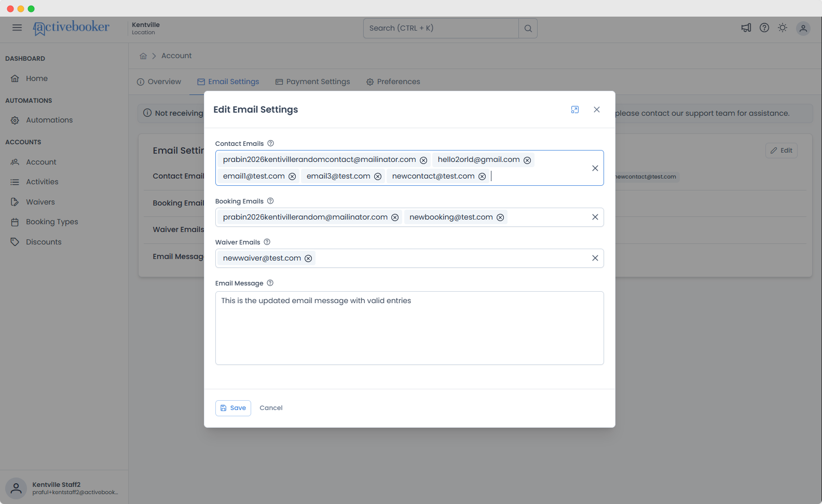The height and width of the screenshot is (504, 822).
Task: Save the email settings
Action: [x=233, y=408]
